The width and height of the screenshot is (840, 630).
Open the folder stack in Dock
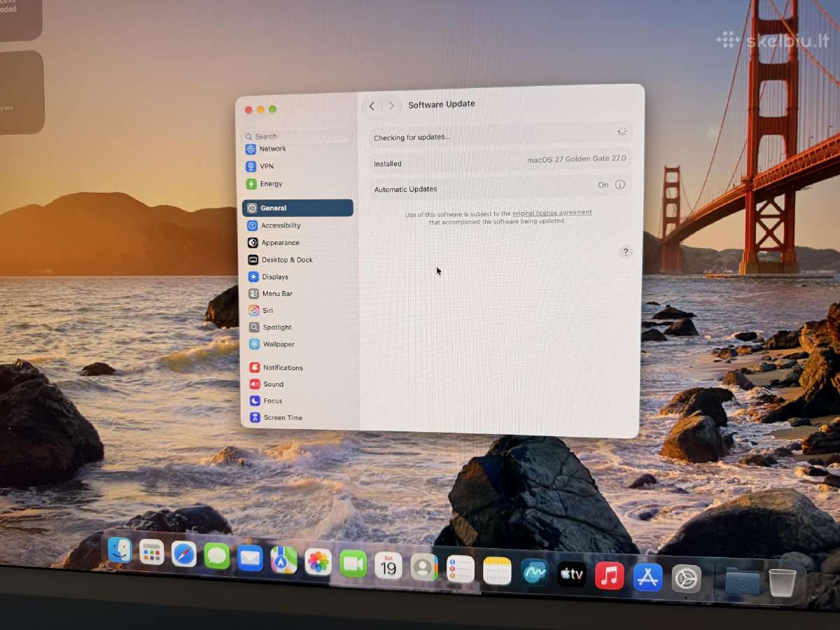coord(742,582)
